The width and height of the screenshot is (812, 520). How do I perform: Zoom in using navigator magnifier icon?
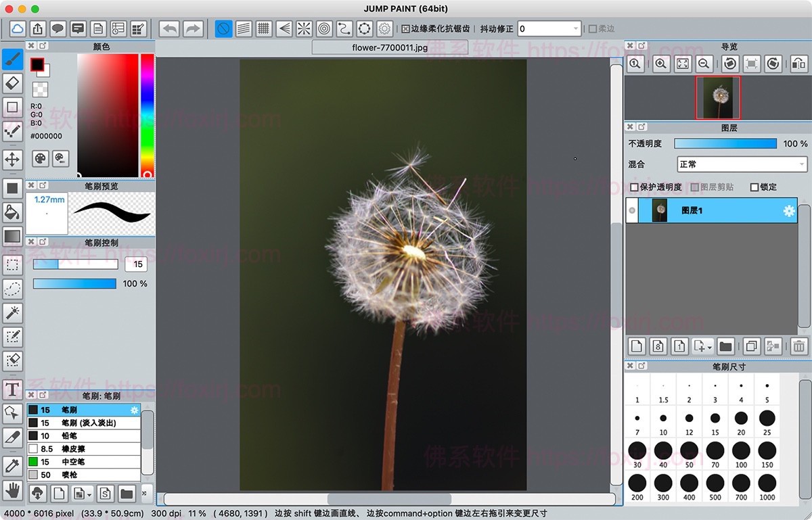[x=661, y=64]
